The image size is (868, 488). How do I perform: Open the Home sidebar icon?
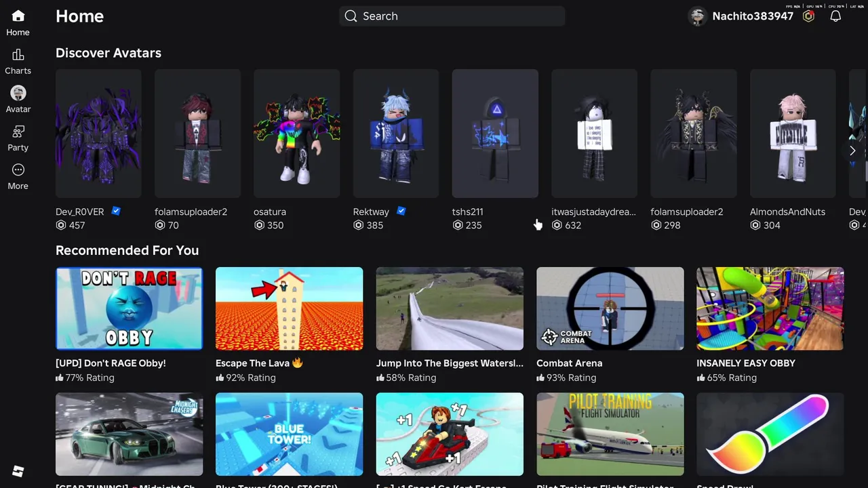click(x=18, y=16)
